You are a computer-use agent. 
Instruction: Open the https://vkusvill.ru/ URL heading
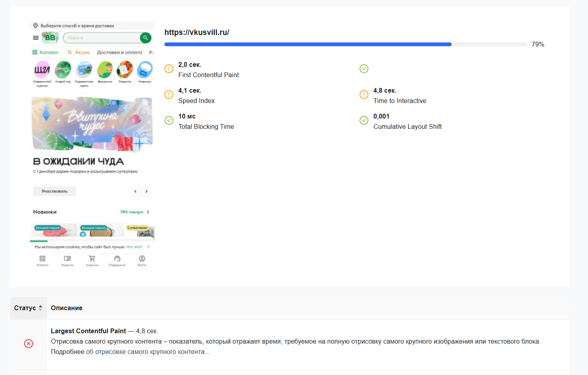point(197,33)
